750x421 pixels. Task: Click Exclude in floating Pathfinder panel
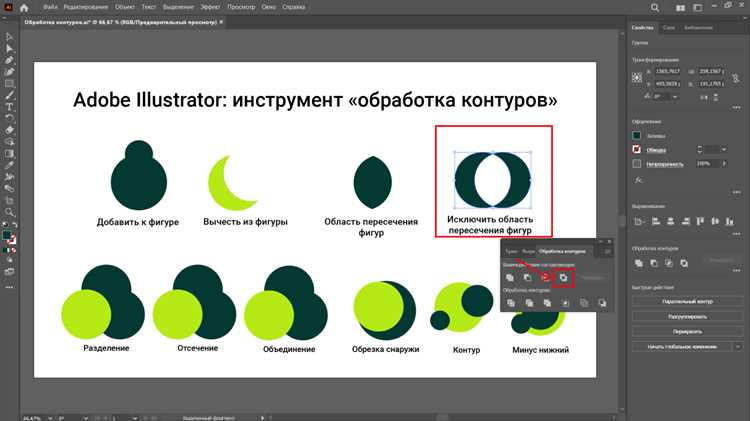[563, 277]
